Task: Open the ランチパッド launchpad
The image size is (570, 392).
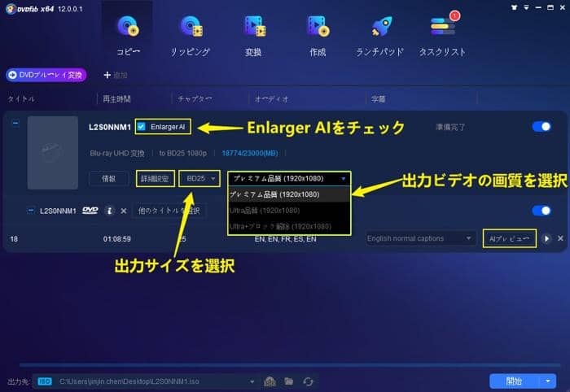Action: pyautogui.click(x=380, y=35)
